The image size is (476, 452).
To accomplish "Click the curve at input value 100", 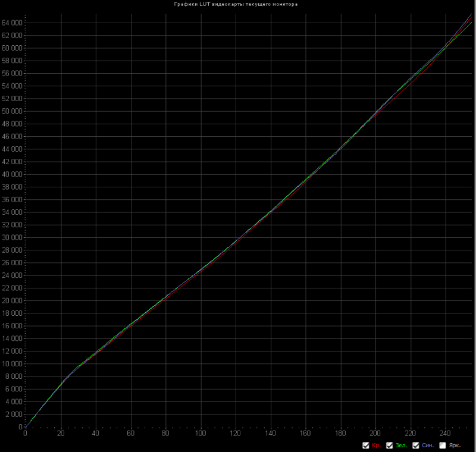I will [x=201, y=268].
